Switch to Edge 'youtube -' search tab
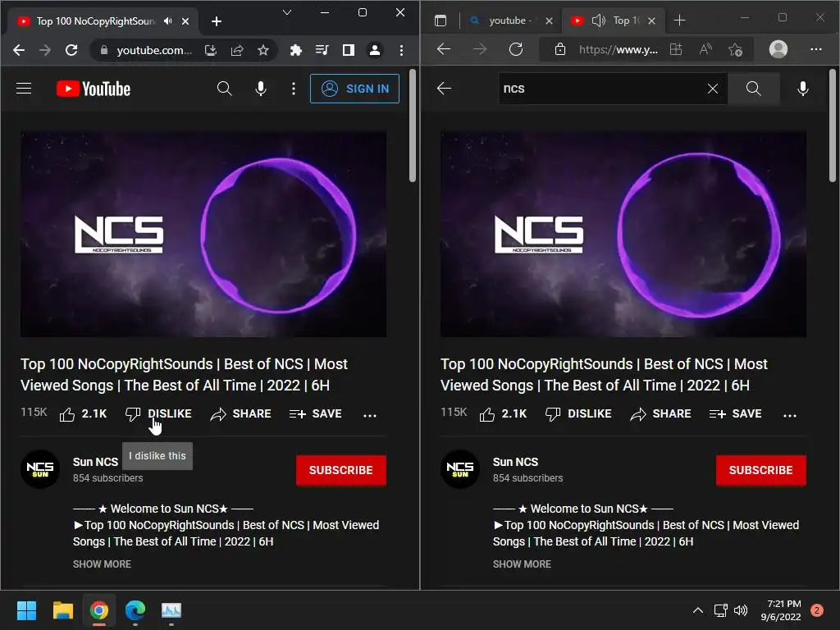 coord(509,21)
